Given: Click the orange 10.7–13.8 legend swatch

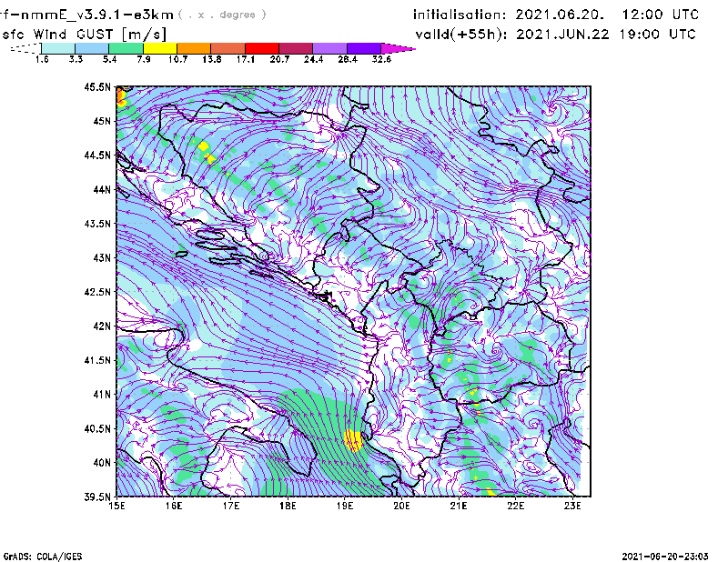Looking at the screenshot, I should tap(194, 48).
